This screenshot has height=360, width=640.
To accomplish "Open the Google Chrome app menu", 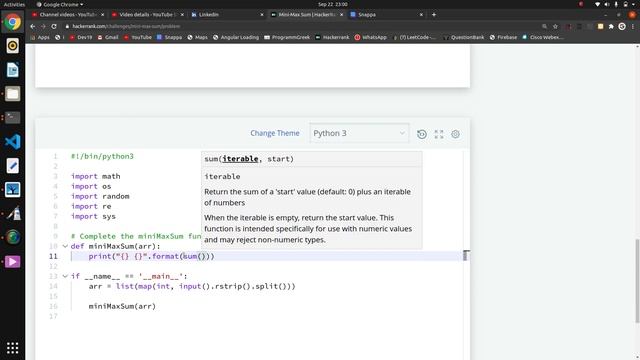I will [60, 4].
